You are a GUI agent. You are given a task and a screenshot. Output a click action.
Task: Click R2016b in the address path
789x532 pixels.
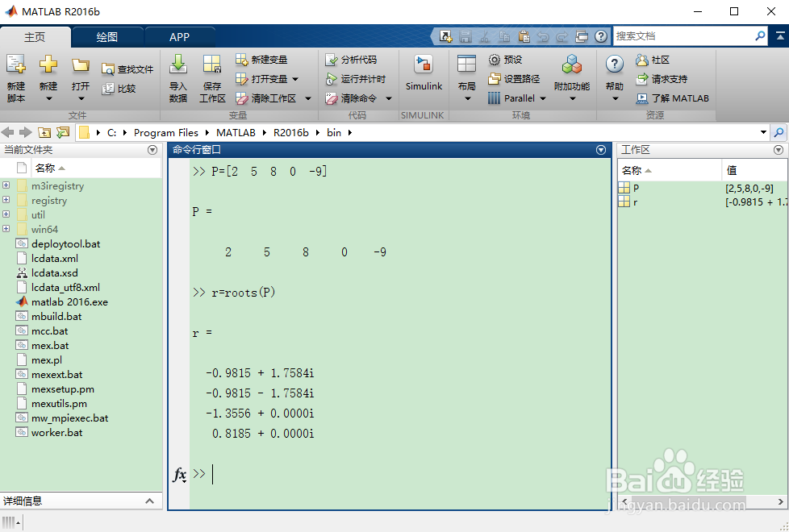pyautogui.click(x=291, y=133)
